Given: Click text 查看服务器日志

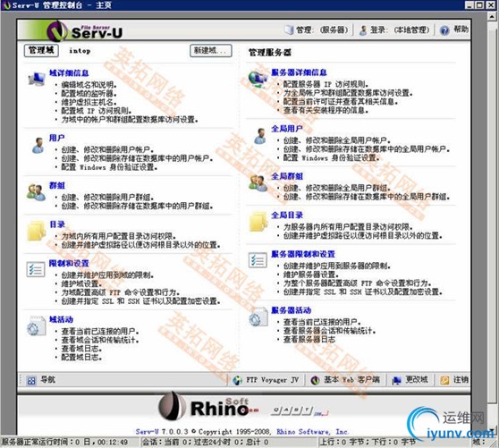Looking at the screenshot, I should pyautogui.click(x=309, y=340).
